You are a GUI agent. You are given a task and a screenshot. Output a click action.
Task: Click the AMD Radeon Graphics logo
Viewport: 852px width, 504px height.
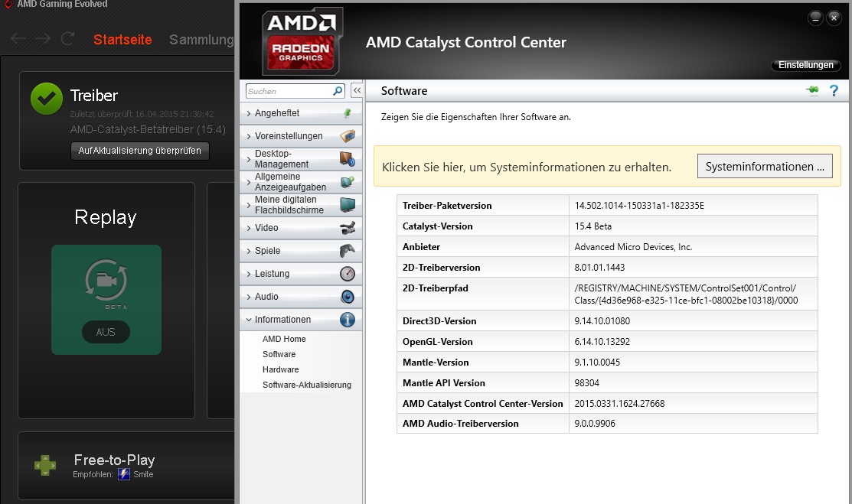[302, 42]
